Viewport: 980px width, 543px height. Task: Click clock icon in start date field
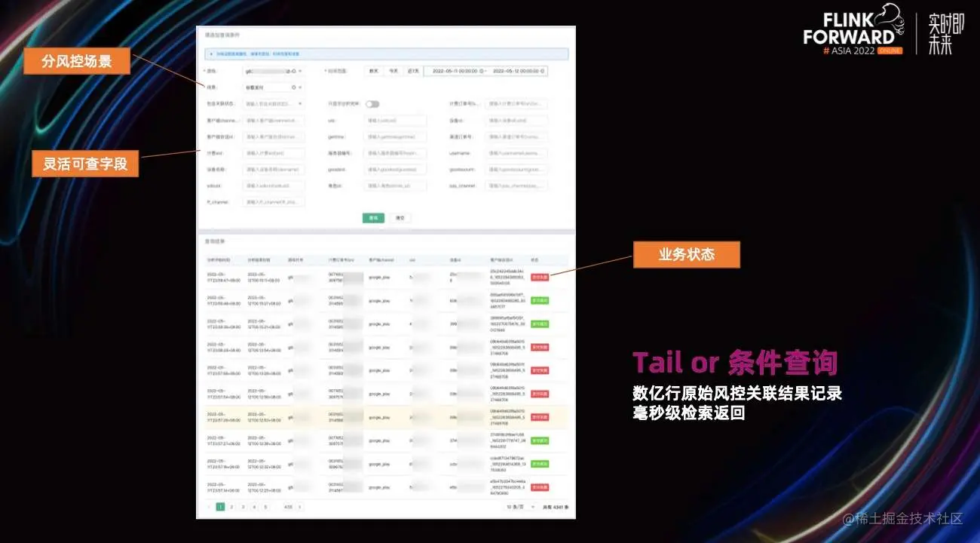[482, 71]
